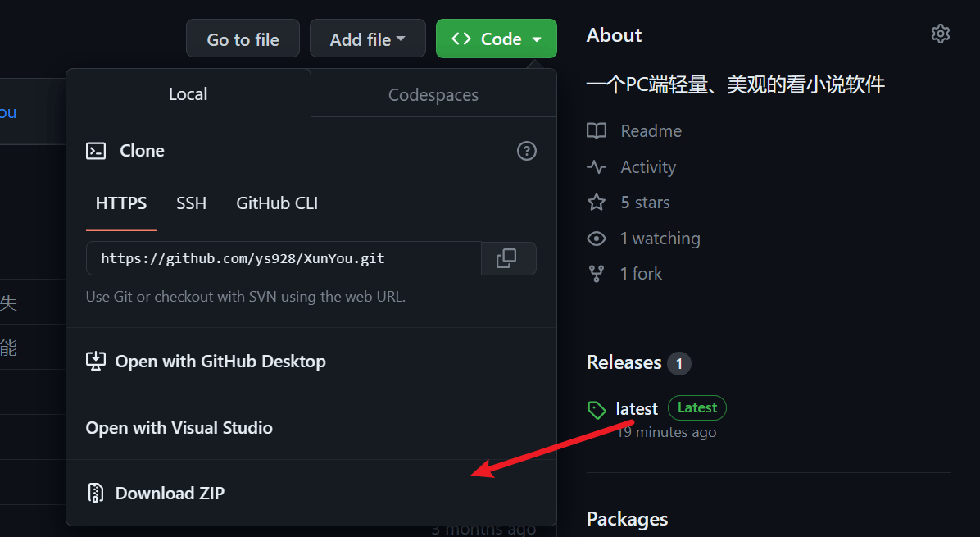Select the SSH clone method tab

pos(191,203)
